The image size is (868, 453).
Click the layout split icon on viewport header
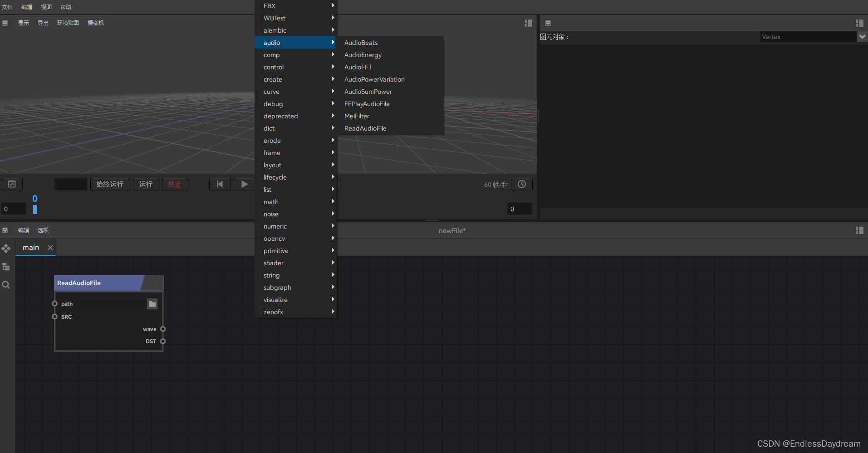pos(528,23)
